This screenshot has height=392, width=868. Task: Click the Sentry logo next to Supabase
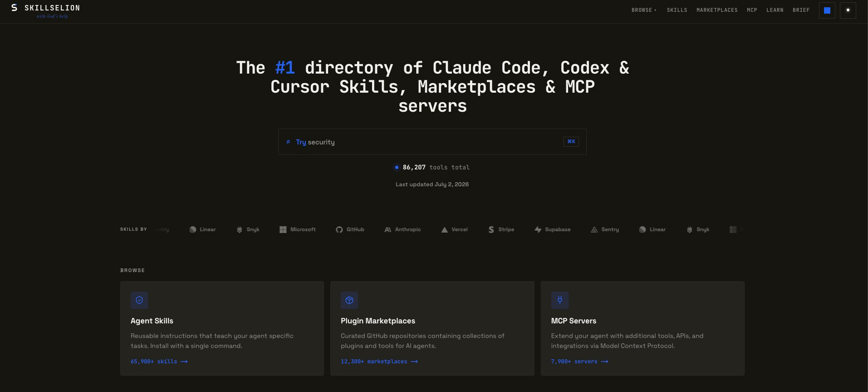click(605, 229)
